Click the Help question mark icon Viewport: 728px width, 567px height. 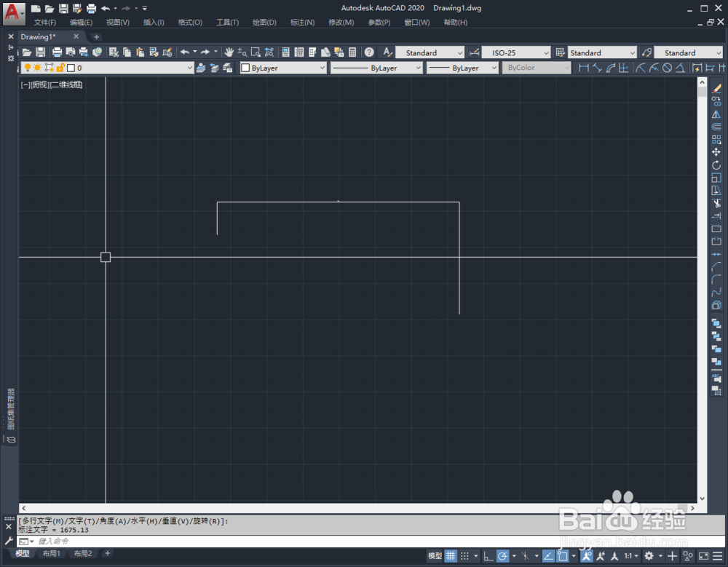coord(369,52)
